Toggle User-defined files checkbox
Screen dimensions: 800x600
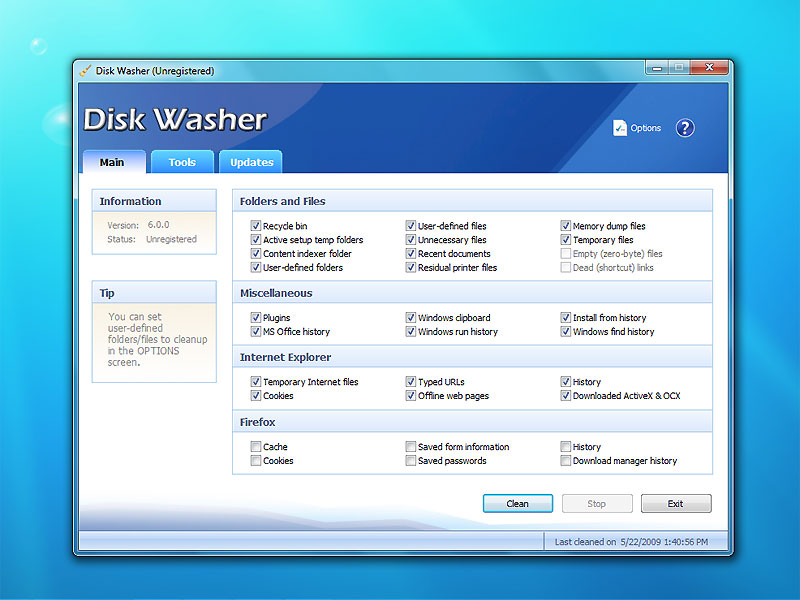click(411, 226)
